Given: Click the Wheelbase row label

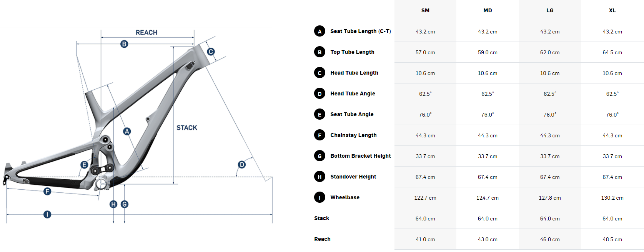Looking at the screenshot, I should coord(345,197).
